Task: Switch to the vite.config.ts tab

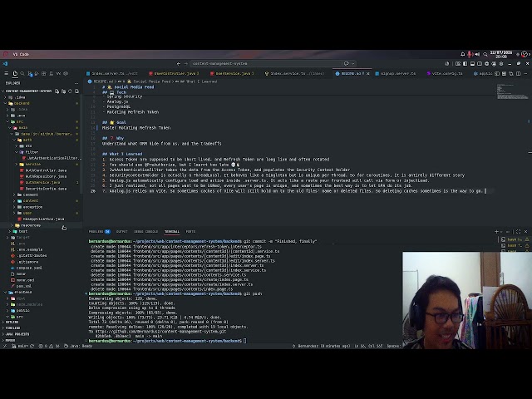Action: pos(445,73)
